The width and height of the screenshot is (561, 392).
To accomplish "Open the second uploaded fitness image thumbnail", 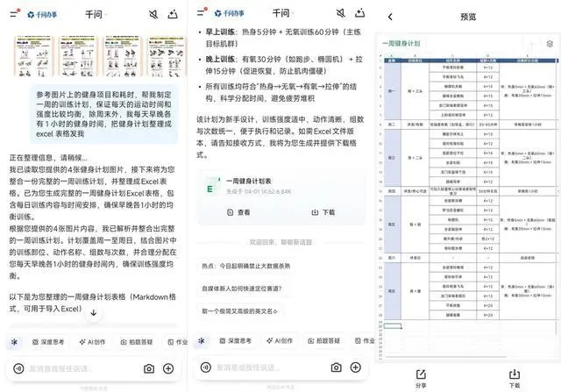I will pos(78,56).
